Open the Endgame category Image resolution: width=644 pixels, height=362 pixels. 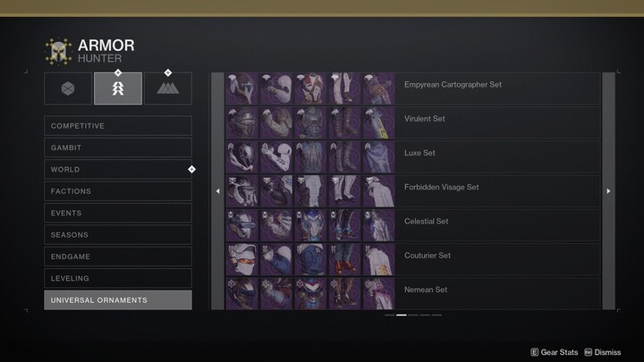click(118, 257)
